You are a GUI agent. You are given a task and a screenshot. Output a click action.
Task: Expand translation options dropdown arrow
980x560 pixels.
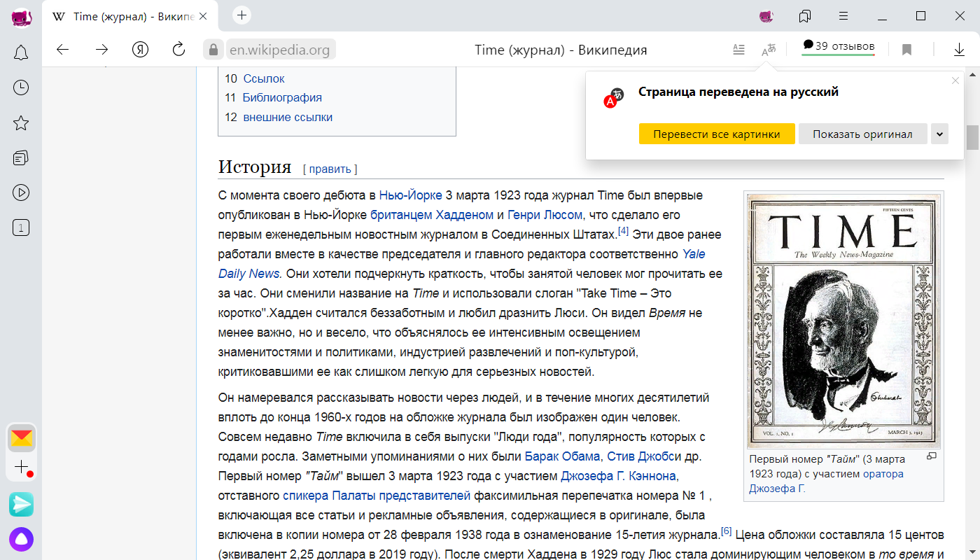pyautogui.click(x=939, y=134)
